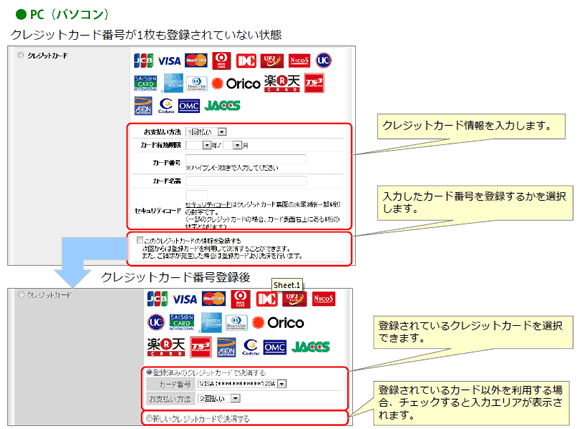Click the OMC logo in the unregistered-card form
Image resolution: width=580 pixels, height=429 pixels.
[x=189, y=106]
